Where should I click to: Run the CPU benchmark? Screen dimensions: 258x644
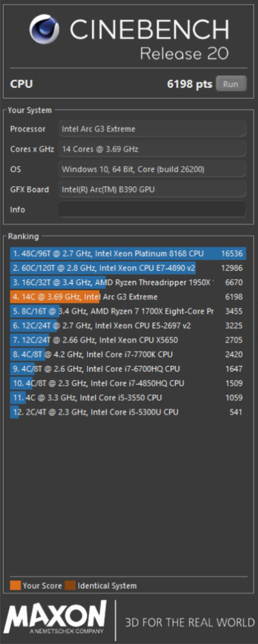click(231, 84)
